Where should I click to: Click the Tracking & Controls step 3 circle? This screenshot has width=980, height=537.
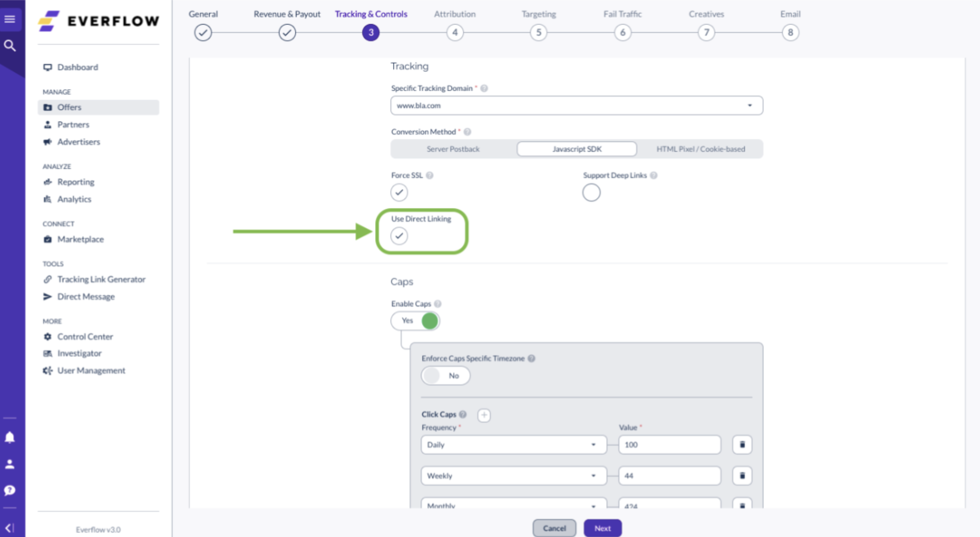pos(371,33)
